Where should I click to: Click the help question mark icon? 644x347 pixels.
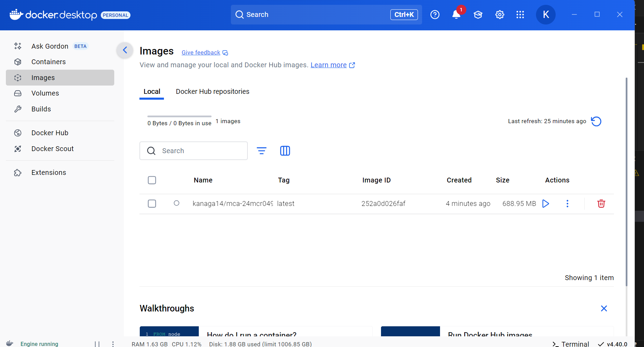435,14
